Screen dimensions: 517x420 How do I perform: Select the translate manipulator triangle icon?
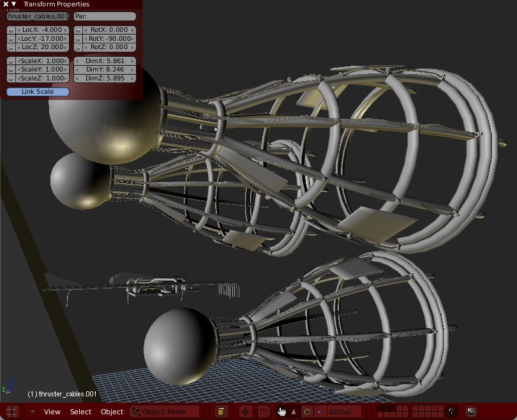tap(294, 412)
